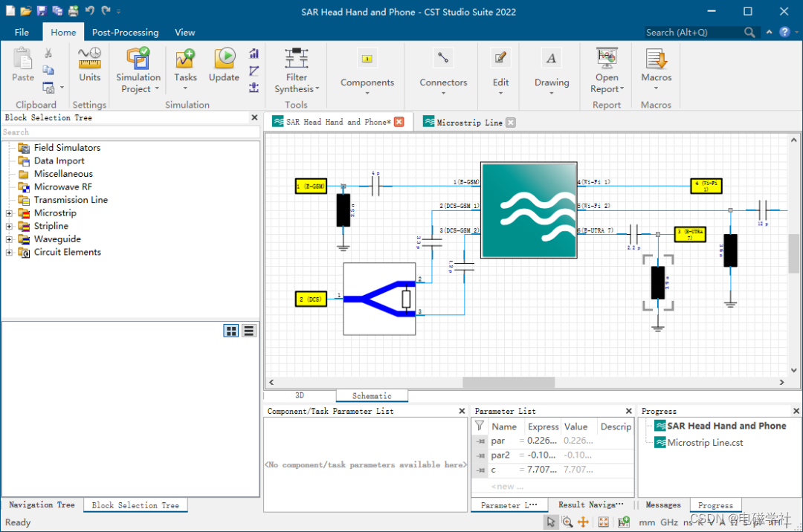This screenshot has height=532, width=803.
Task: Select the 2 (DCS) yellow port block
Action: (x=311, y=299)
